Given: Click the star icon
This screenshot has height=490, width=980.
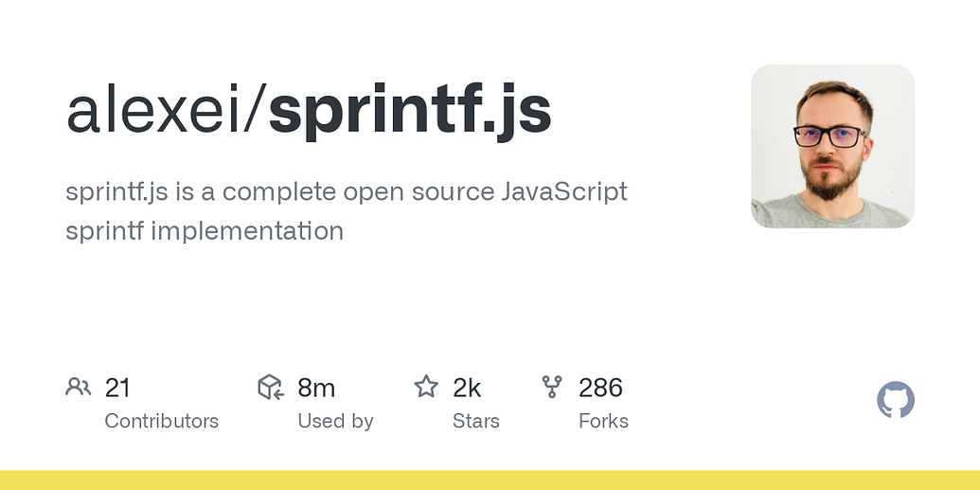Looking at the screenshot, I should pos(426,387).
